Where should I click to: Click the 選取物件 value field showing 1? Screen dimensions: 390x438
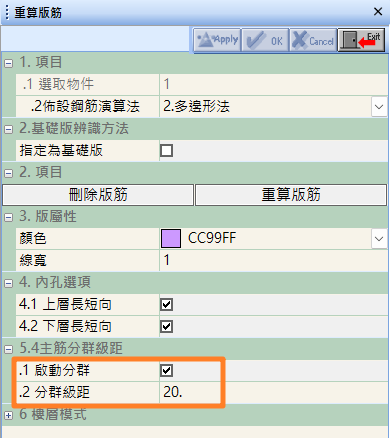(x=273, y=84)
